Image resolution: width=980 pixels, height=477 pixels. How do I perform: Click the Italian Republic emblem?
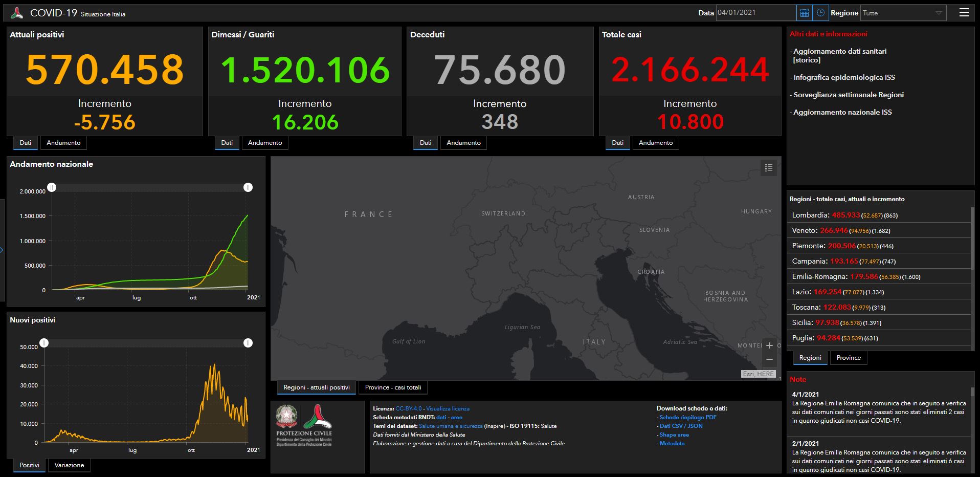(286, 417)
